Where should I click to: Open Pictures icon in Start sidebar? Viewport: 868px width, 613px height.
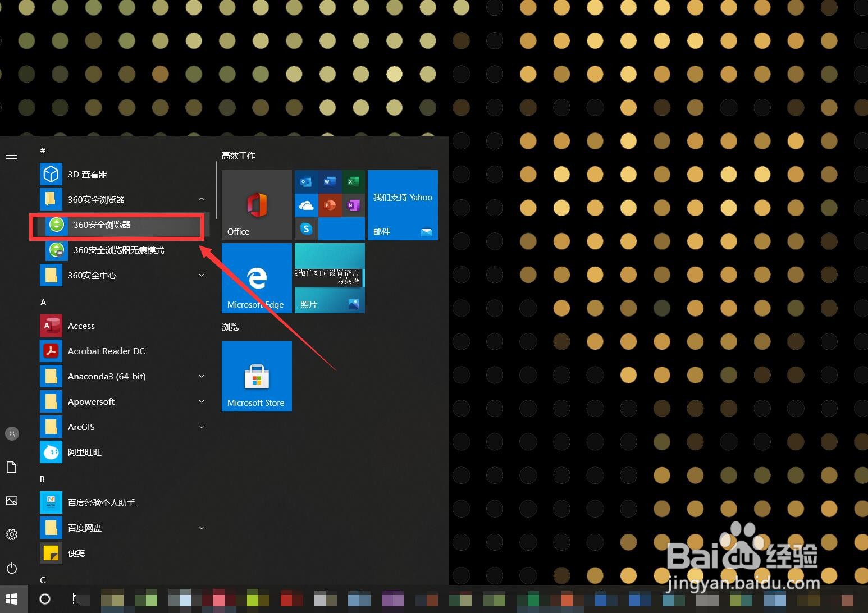pos(12,501)
